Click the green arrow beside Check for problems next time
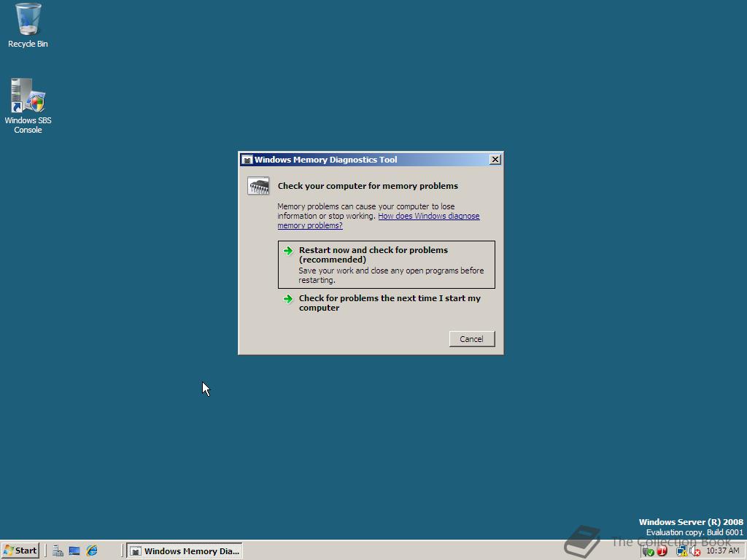 click(x=287, y=298)
